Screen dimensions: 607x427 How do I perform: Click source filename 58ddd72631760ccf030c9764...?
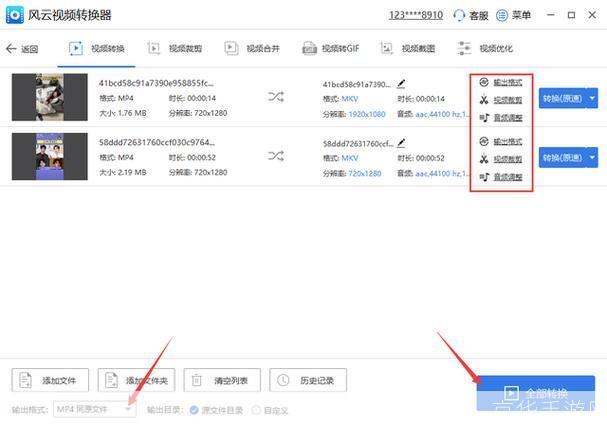click(x=157, y=142)
